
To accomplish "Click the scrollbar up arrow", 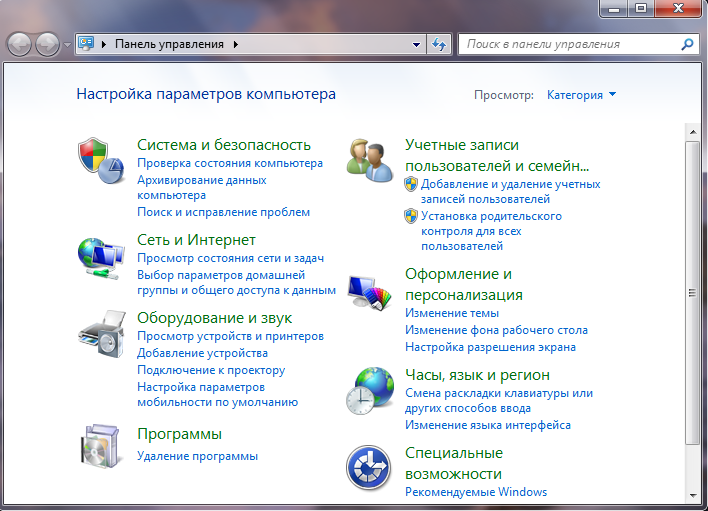I will 692,132.
